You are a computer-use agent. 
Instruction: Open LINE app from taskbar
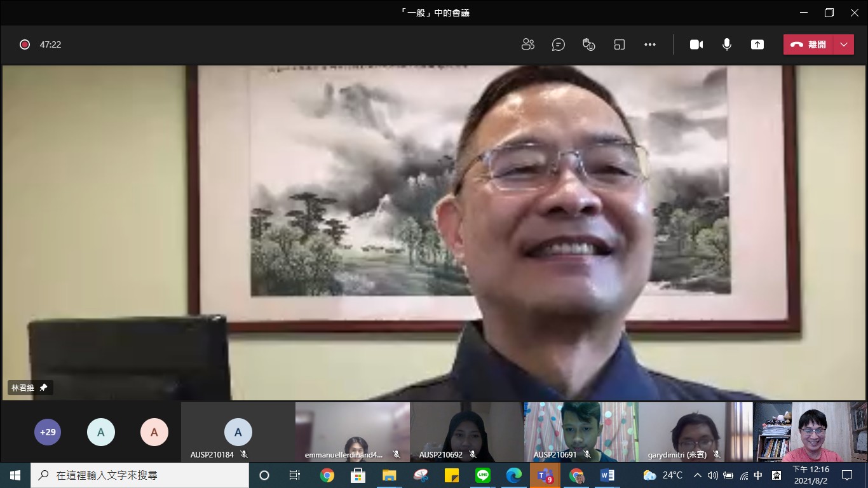482,475
